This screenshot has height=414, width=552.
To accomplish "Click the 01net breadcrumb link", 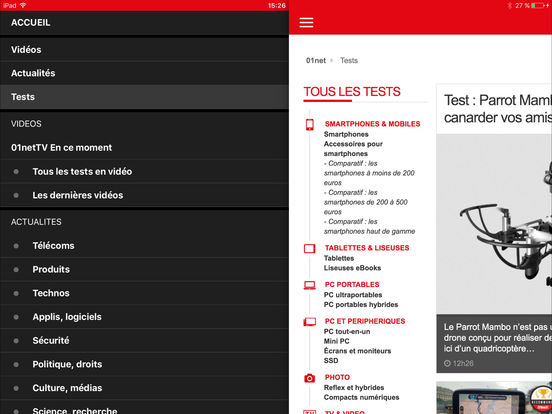I will pyautogui.click(x=316, y=61).
